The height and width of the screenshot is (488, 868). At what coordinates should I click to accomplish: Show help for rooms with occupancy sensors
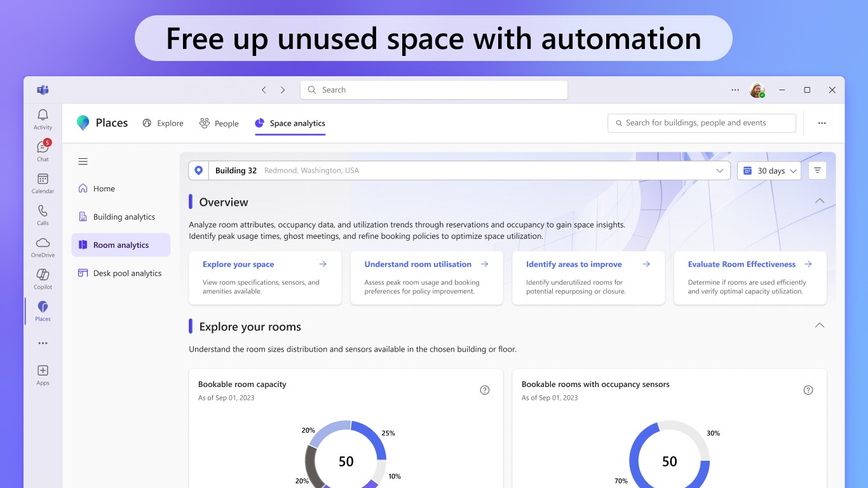pos(808,390)
